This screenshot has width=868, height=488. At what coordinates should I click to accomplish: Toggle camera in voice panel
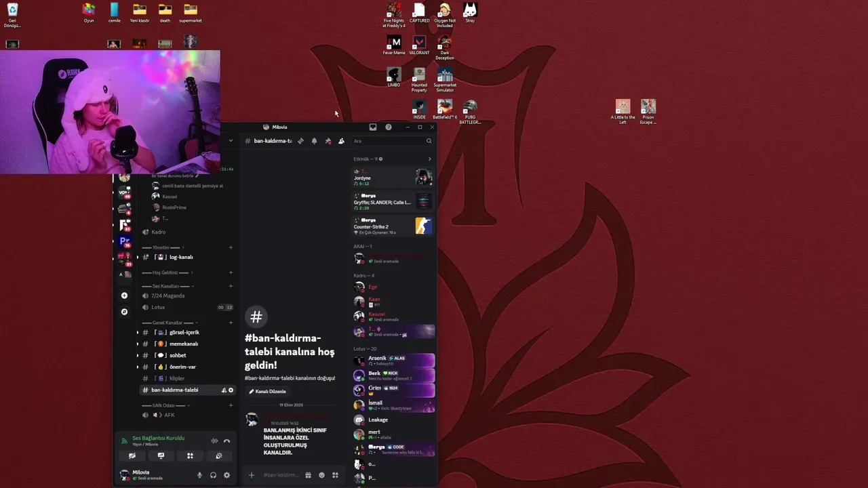click(132, 455)
